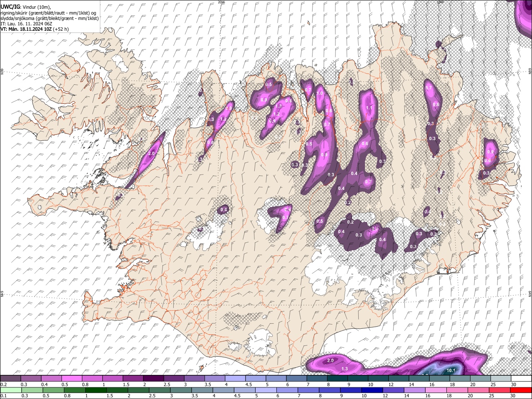
Task: Pick lower-scale light pink swatch between 16 and 18
Action: [x=436, y=390]
